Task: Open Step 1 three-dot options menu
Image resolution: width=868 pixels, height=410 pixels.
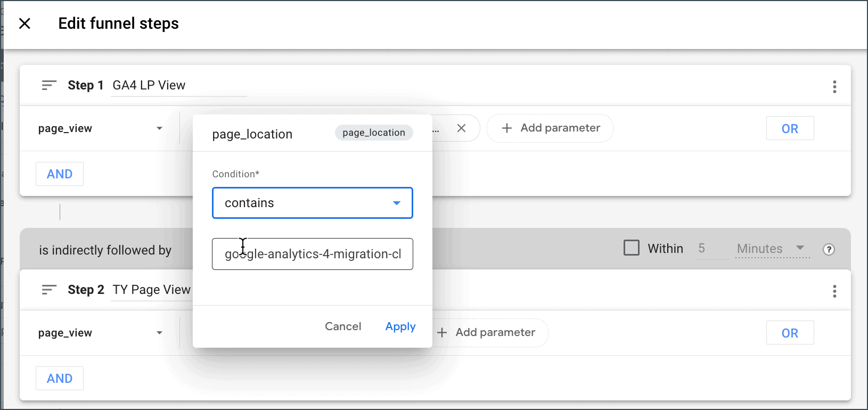Action: [x=834, y=87]
